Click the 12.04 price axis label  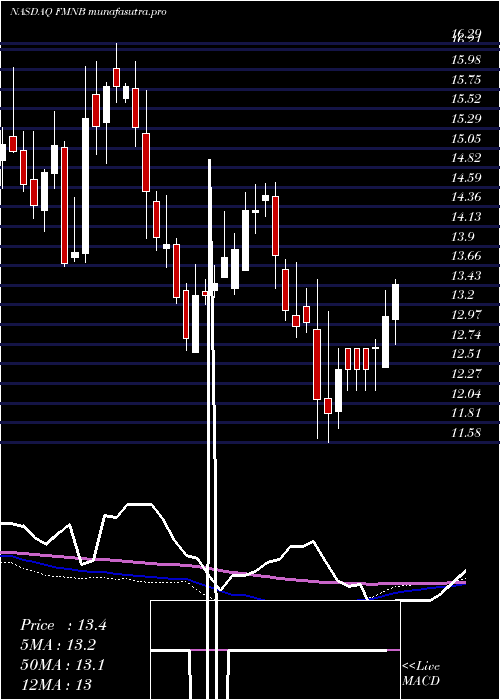pos(466,393)
